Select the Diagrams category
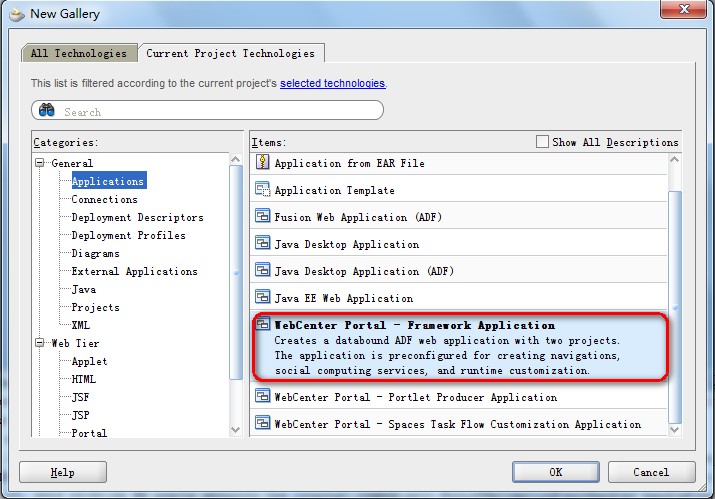The height and width of the screenshot is (499, 715). (95, 253)
